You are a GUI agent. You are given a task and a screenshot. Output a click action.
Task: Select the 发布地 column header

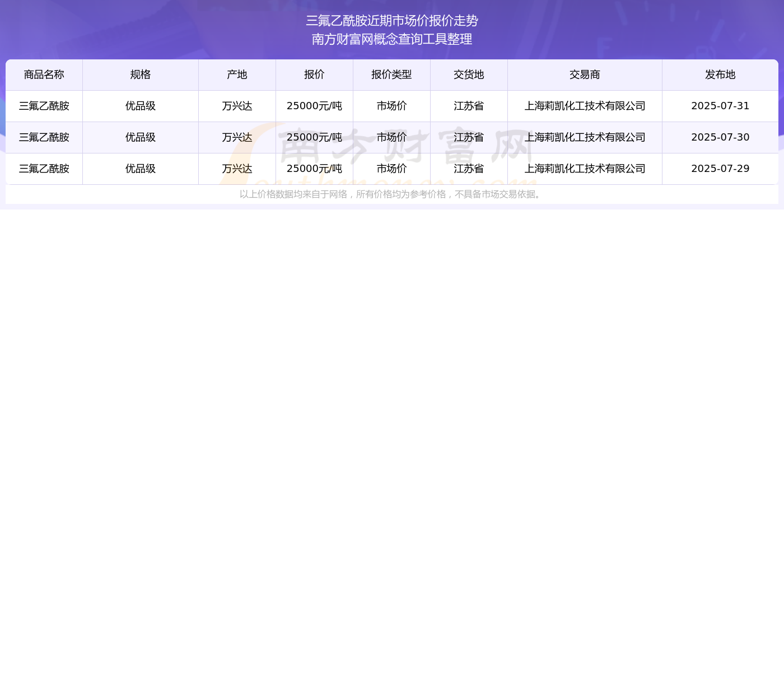pos(720,75)
